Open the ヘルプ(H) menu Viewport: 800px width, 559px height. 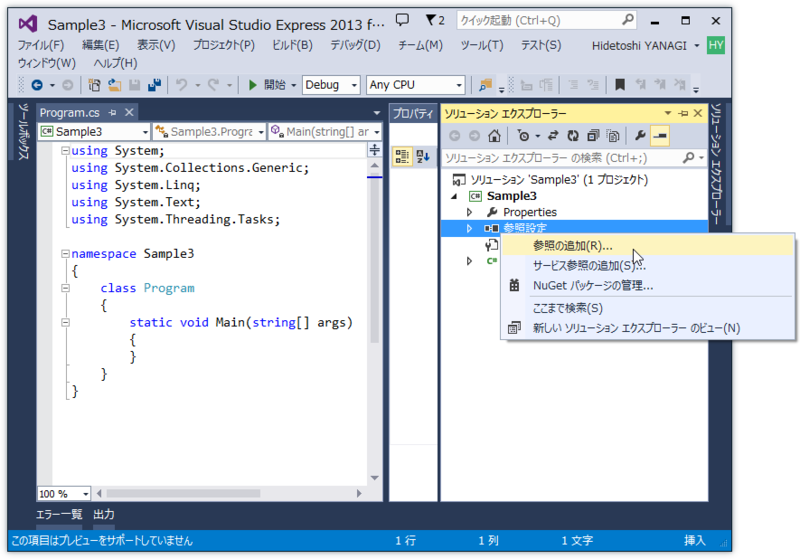click(x=115, y=63)
